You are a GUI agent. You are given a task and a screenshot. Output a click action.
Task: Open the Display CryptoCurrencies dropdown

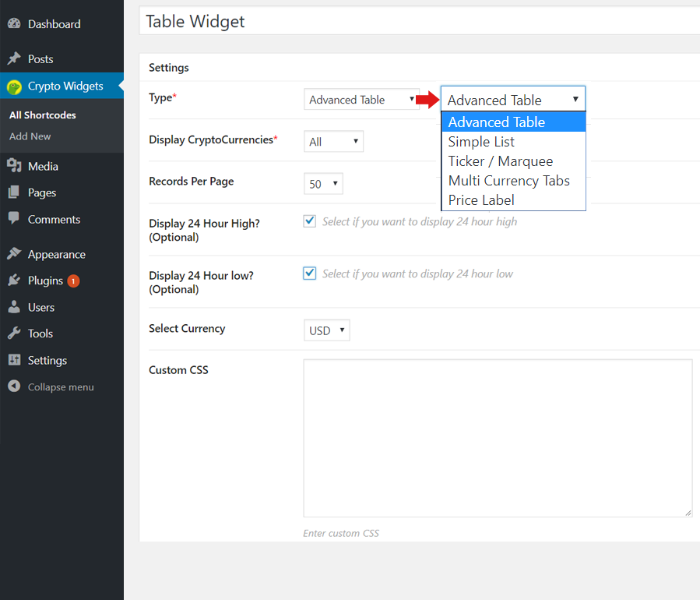point(333,142)
